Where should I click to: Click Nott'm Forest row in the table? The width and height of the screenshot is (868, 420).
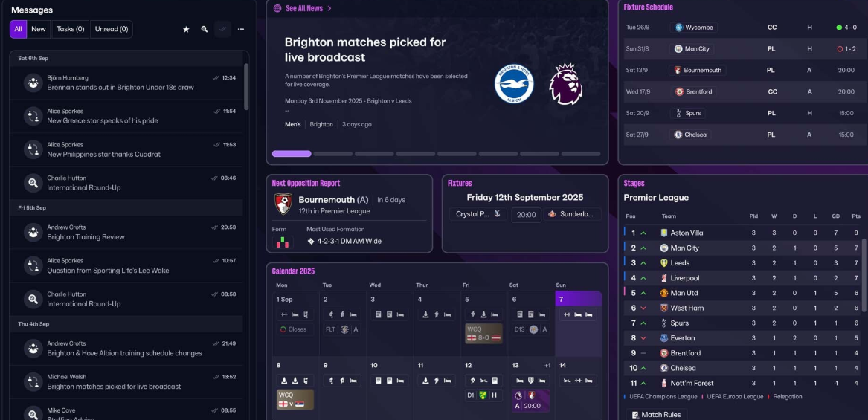pos(742,383)
